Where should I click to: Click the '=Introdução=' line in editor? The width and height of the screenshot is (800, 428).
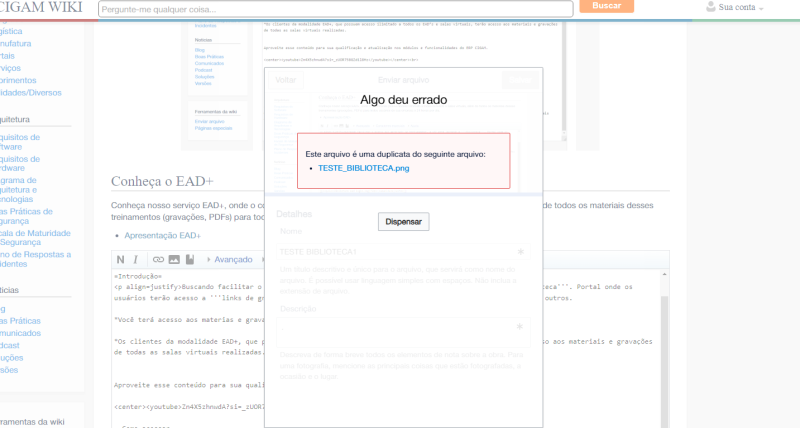pyautogui.click(x=138, y=276)
